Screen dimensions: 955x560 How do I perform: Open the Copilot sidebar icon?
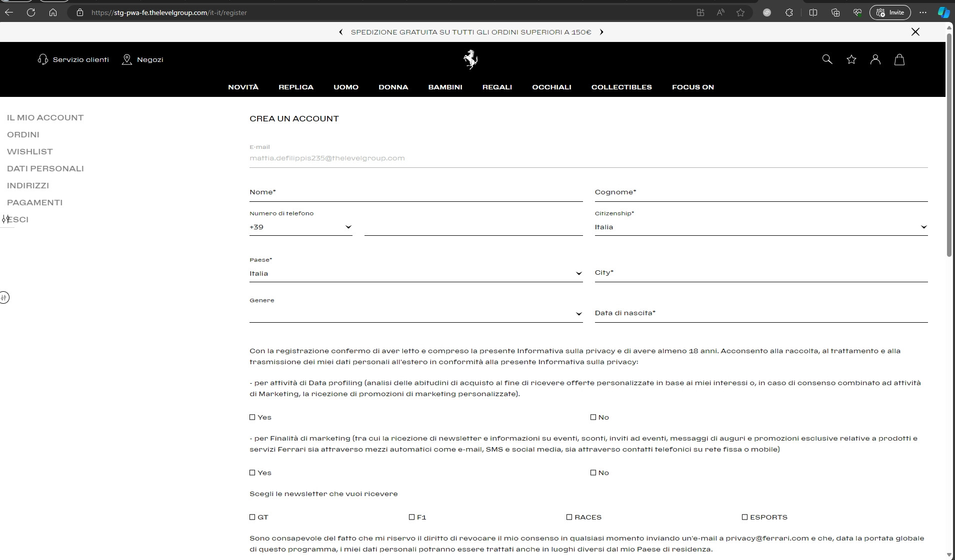tap(943, 12)
